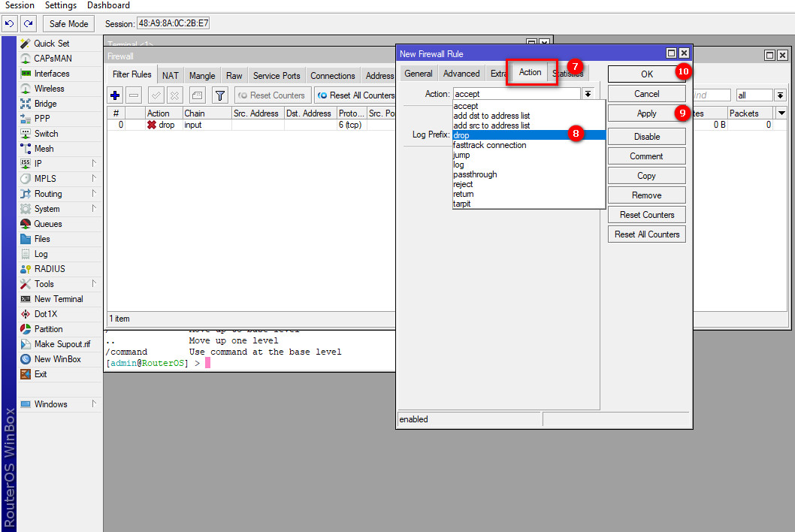Open New Terminal from sidebar
Image resolution: width=795 pixels, height=532 pixels.
(58, 299)
